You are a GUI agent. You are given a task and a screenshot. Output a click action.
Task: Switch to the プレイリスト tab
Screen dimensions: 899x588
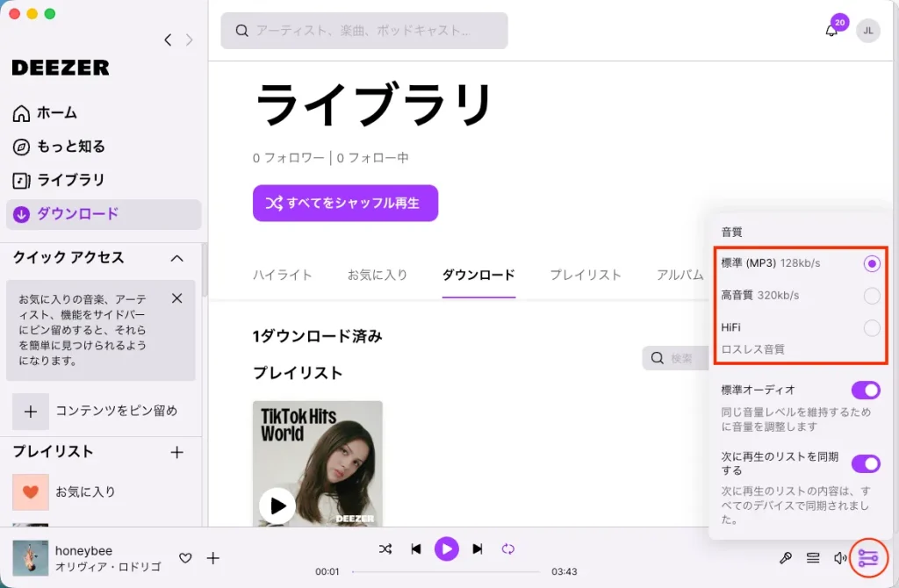tap(586, 275)
